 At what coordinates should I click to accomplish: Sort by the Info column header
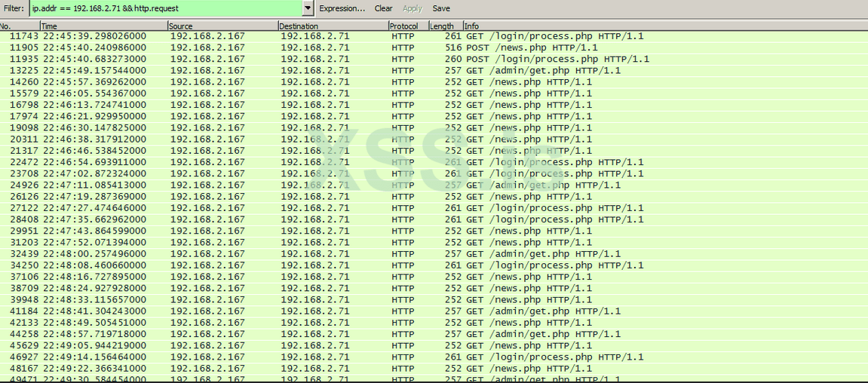pyautogui.click(x=665, y=26)
